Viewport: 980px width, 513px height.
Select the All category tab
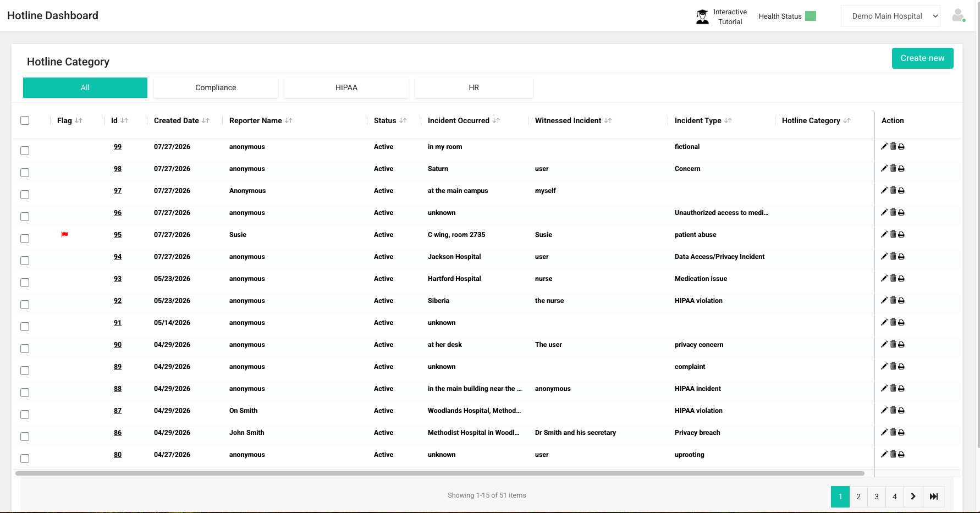(85, 87)
